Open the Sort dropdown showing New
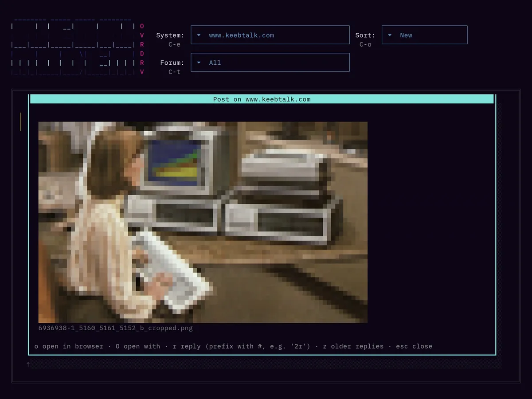Viewport: 532px width, 399px height. 424,35
